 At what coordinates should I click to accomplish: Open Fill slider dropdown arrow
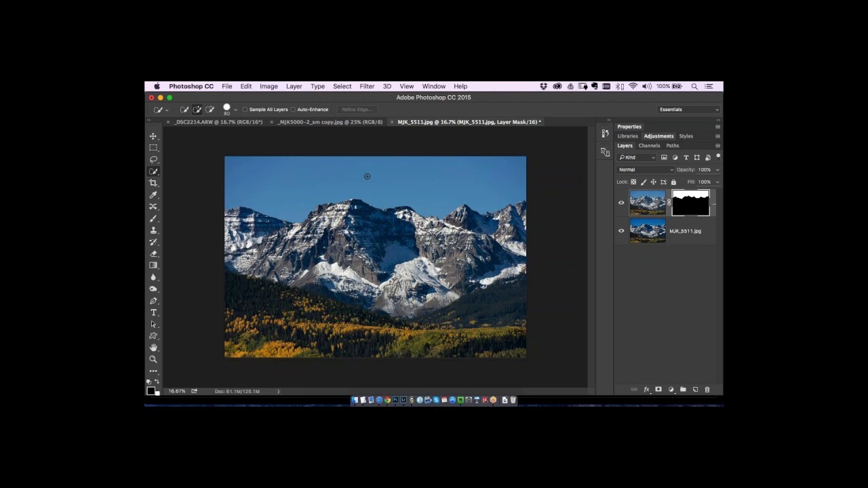[717, 182]
